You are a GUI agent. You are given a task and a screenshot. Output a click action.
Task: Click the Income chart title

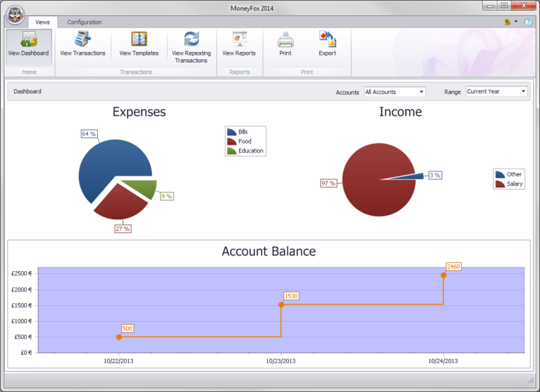(400, 112)
